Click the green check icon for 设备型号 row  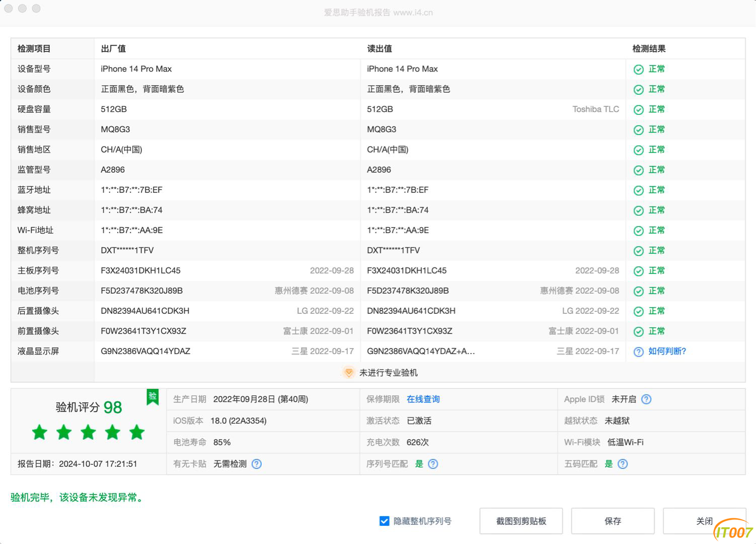coord(638,70)
